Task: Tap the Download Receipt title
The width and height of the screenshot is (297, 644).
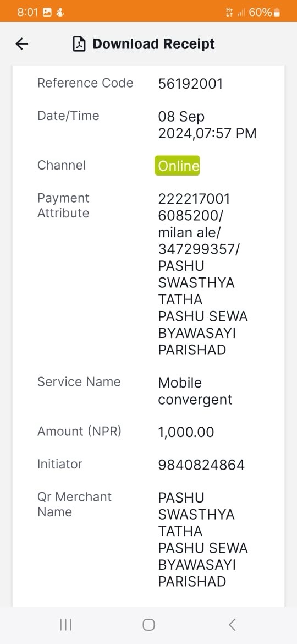Action: click(x=153, y=44)
